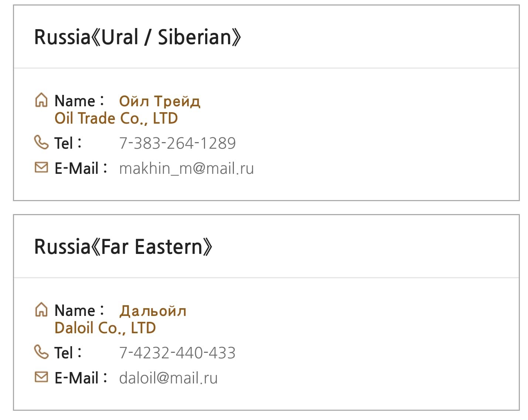Open the makhin_m@mail.ru email address
Image resolution: width=528 pixels, height=420 pixels.
click(187, 168)
